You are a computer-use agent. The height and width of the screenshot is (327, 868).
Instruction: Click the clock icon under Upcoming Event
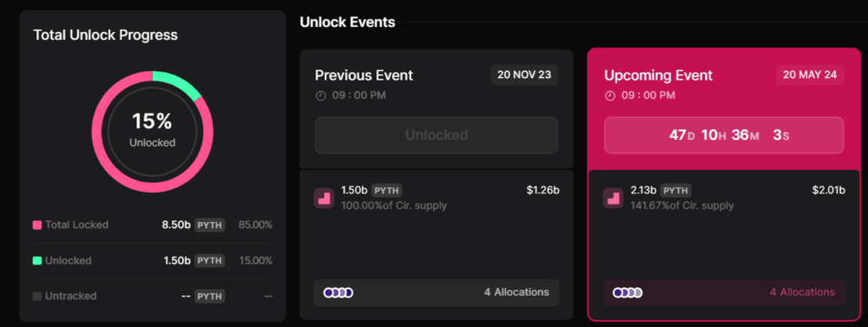click(x=610, y=96)
